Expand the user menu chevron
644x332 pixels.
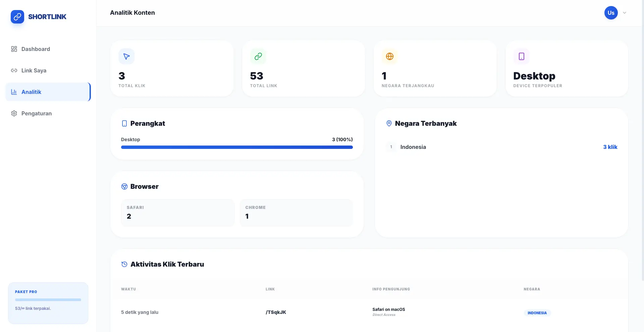coord(624,13)
